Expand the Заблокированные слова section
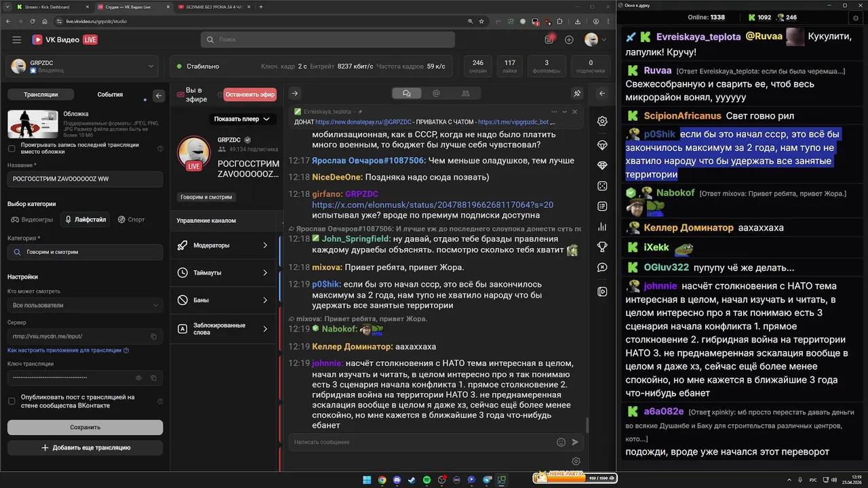Image resolution: width=868 pixels, height=488 pixels. pyautogui.click(x=224, y=329)
